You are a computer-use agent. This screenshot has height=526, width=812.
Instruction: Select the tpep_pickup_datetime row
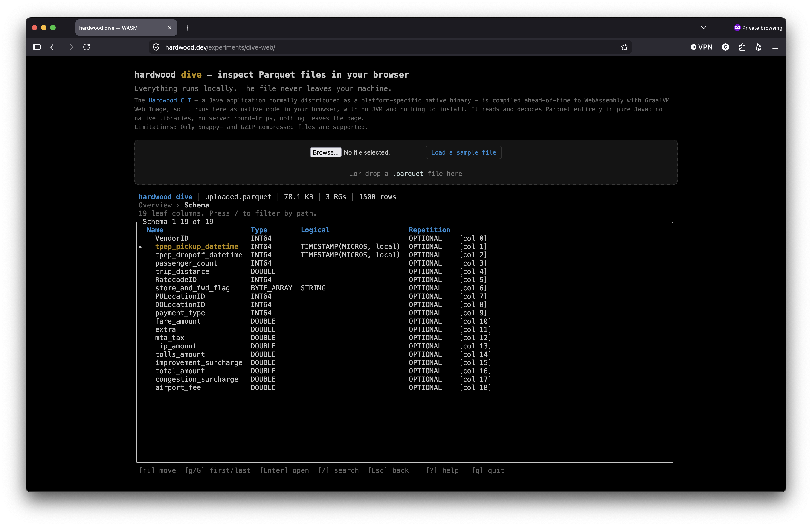[404, 246]
